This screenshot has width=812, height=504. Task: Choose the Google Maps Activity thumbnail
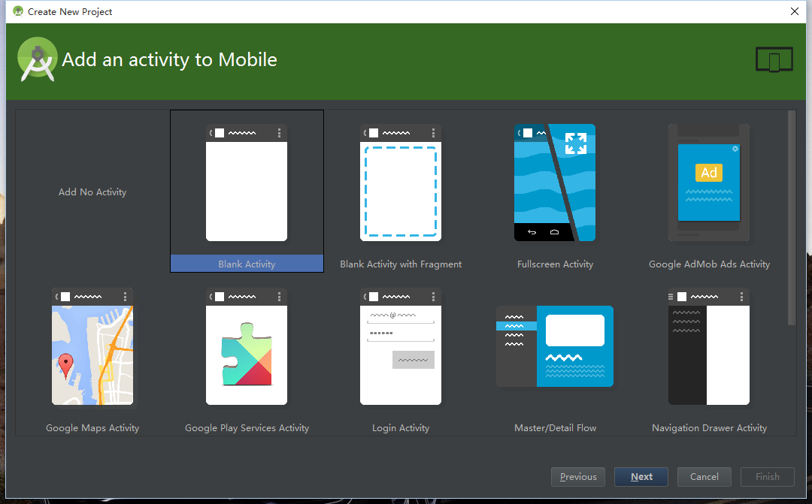pyautogui.click(x=92, y=347)
